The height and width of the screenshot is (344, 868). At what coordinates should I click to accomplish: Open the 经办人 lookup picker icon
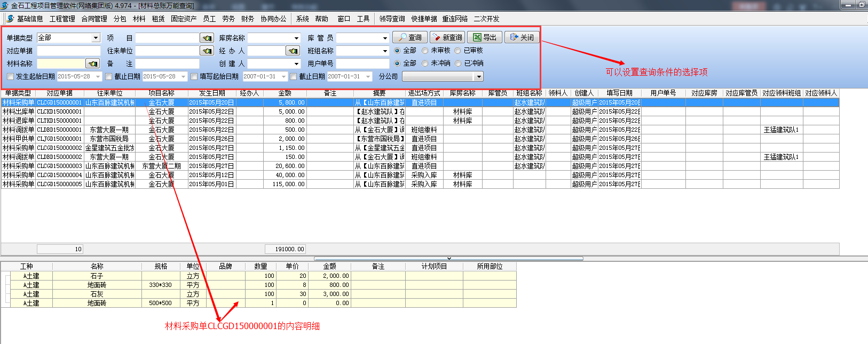pyautogui.click(x=293, y=51)
